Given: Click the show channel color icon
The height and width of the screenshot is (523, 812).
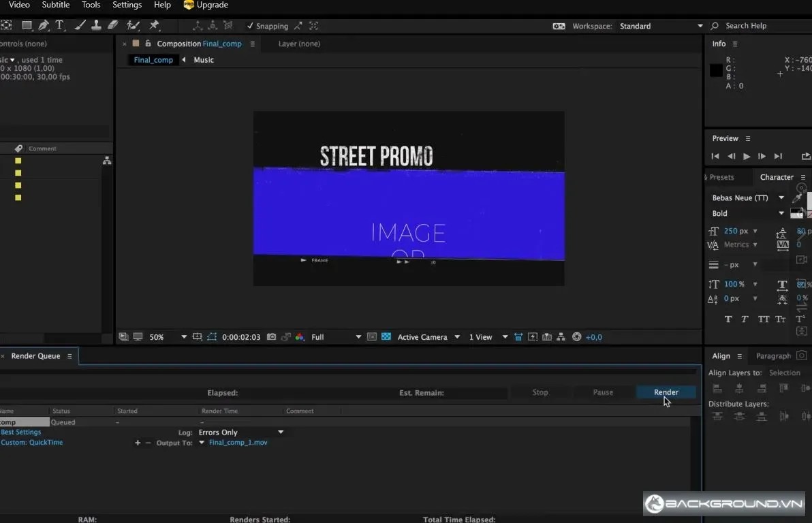Looking at the screenshot, I should (x=299, y=336).
